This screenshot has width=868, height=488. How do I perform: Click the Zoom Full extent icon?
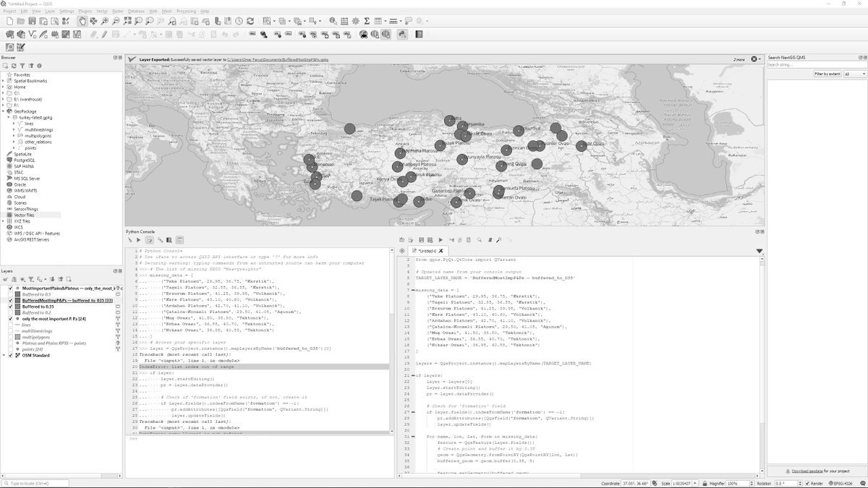point(127,21)
